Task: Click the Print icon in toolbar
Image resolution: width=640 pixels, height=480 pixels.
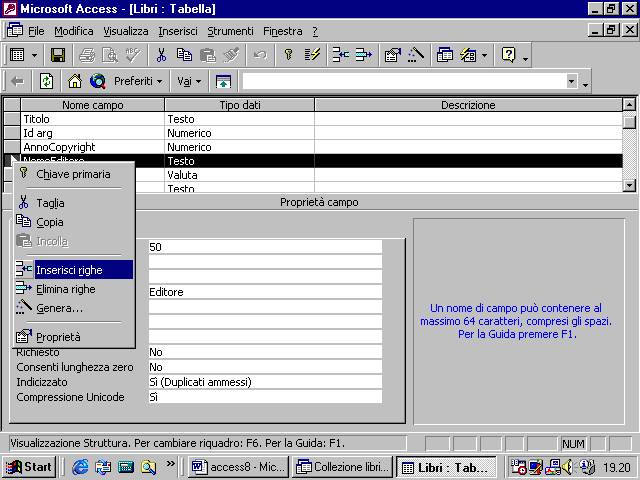Action: tap(87, 55)
